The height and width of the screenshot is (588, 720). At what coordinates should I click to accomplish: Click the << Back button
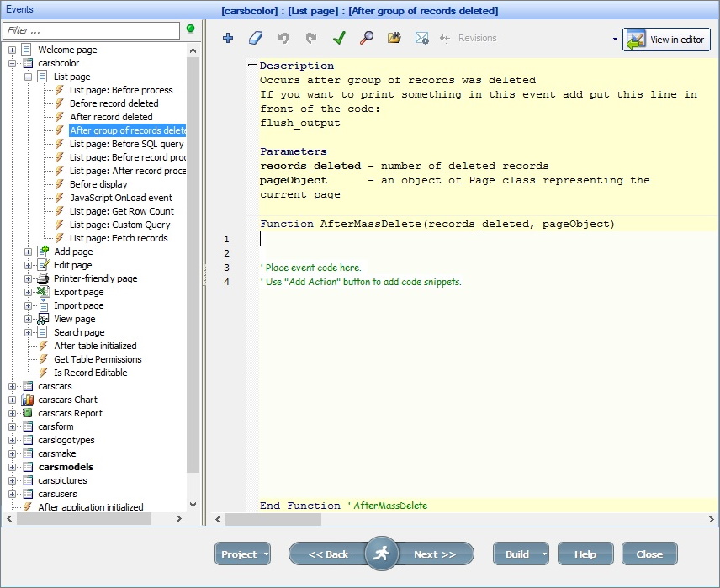click(x=328, y=554)
